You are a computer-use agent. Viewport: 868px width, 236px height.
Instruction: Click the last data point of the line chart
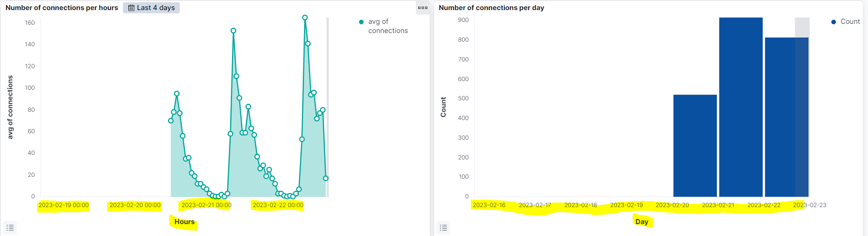(326, 178)
